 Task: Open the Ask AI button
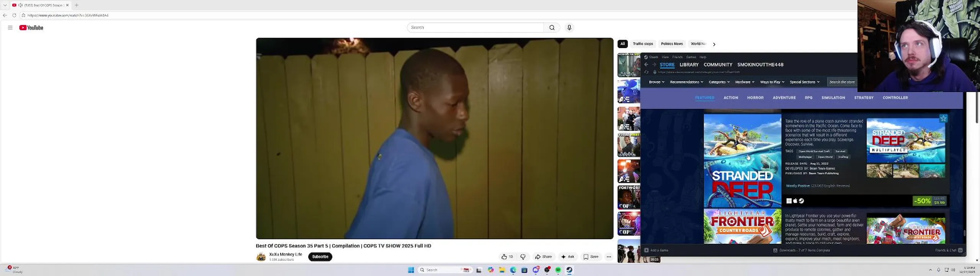567,257
